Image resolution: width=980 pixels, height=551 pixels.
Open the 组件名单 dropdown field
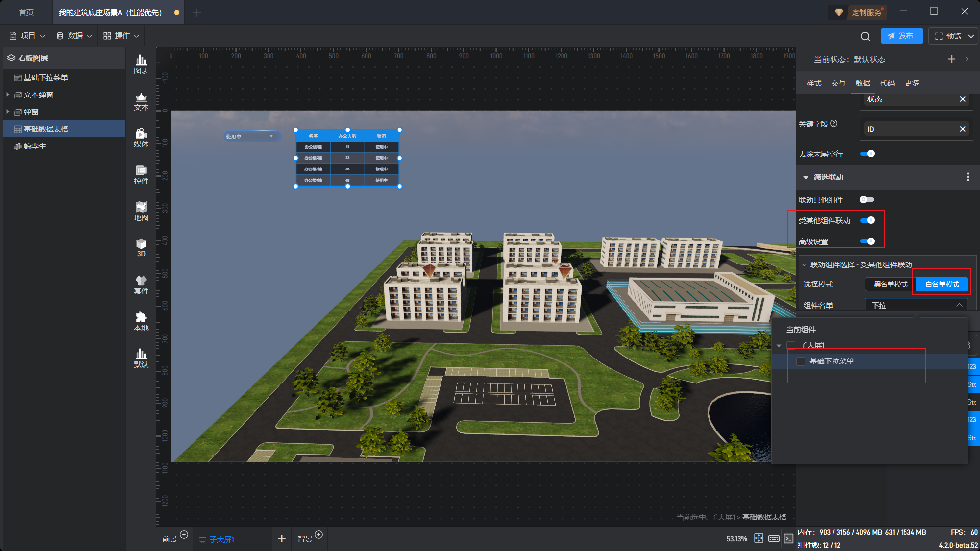[x=916, y=305]
